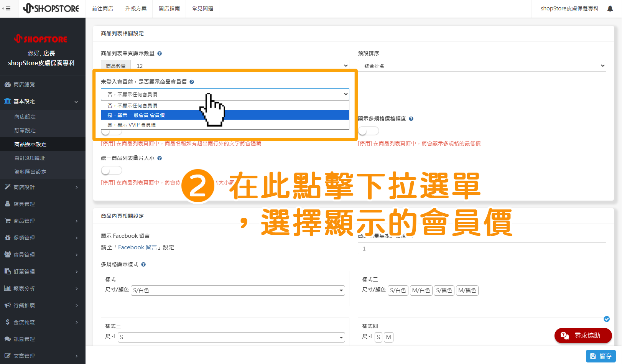Enable the 顯示多規格價格幅度 switch
The image size is (622, 364).
coord(368,130)
